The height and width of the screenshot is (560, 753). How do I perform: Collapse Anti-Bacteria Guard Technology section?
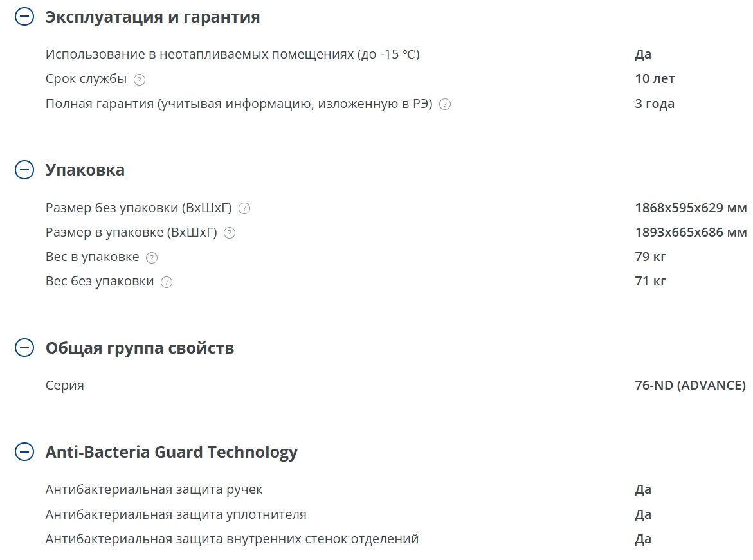(24, 452)
